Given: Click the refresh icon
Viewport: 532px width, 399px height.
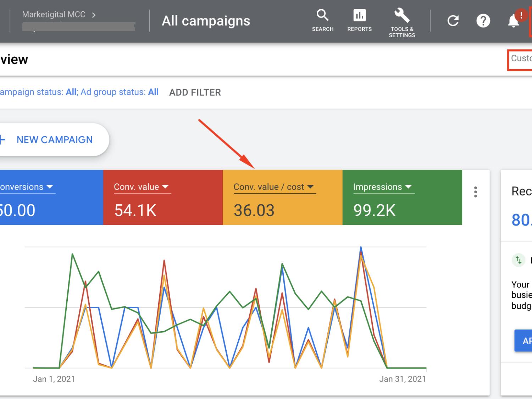Looking at the screenshot, I should pos(453,21).
